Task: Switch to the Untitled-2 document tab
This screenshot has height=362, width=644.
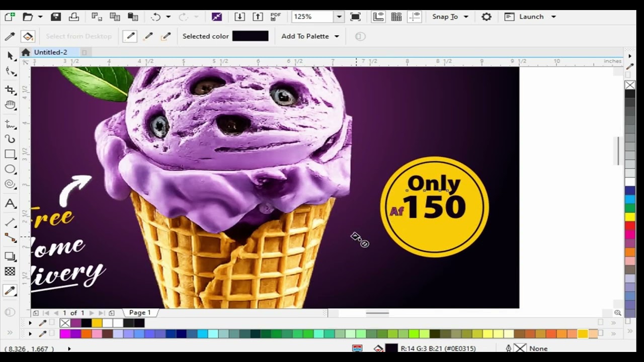Action: (x=50, y=52)
